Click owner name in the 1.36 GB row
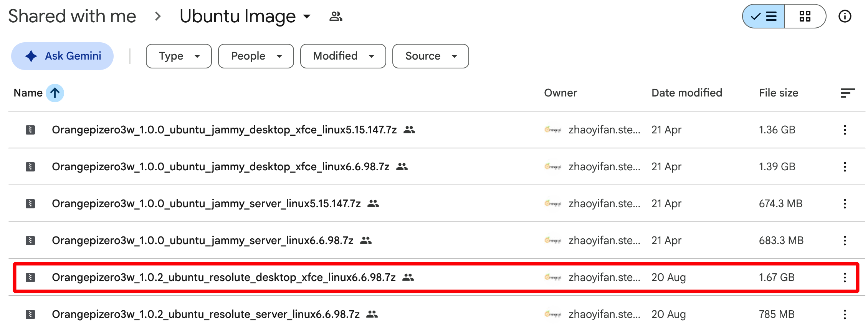The height and width of the screenshot is (331, 868). (604, 130)
